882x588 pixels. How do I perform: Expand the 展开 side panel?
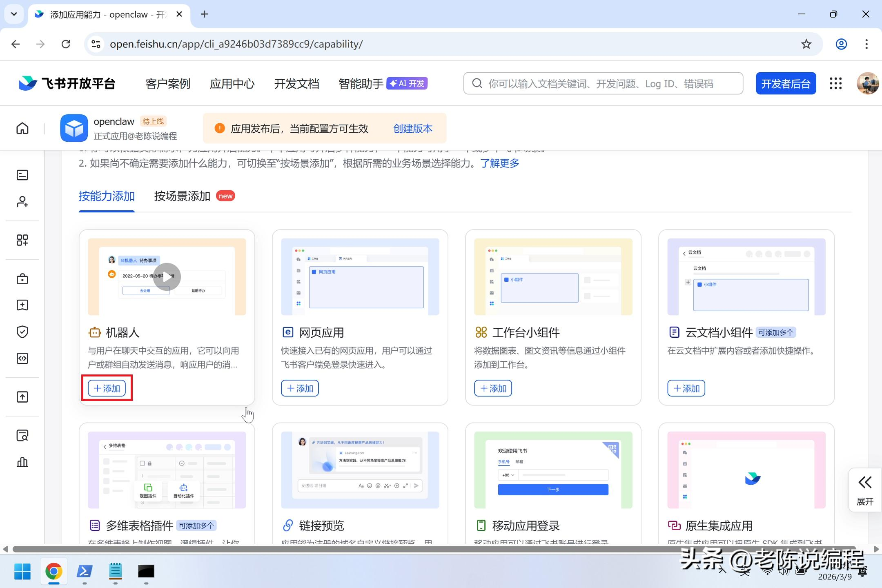point(864,490)
